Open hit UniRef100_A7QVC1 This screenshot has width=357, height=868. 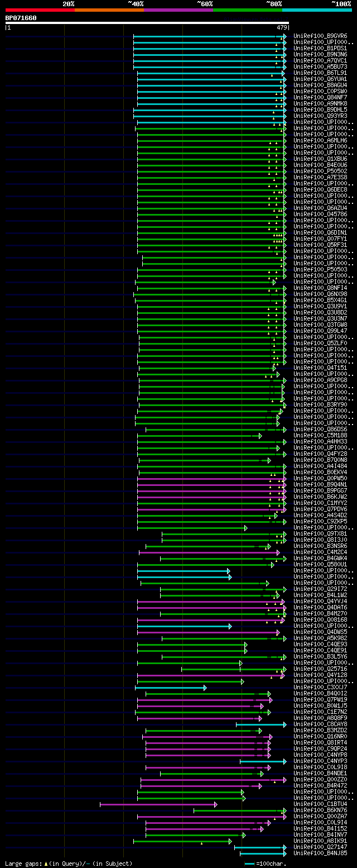tap(320, 60)
